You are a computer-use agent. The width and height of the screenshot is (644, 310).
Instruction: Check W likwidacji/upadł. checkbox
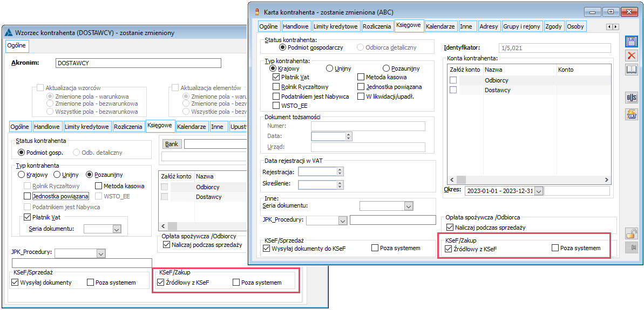[x=361, y=97]
